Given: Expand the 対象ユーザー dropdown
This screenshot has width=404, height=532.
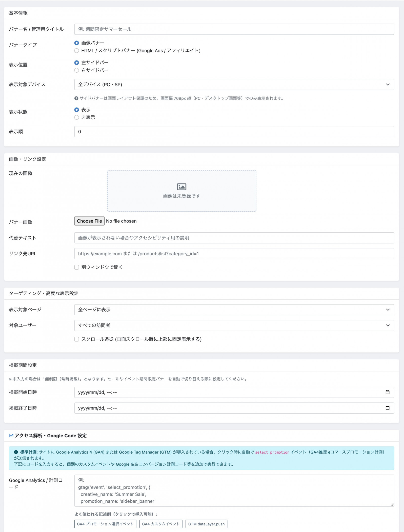Looking at the screenshot, I should point(234,325).
